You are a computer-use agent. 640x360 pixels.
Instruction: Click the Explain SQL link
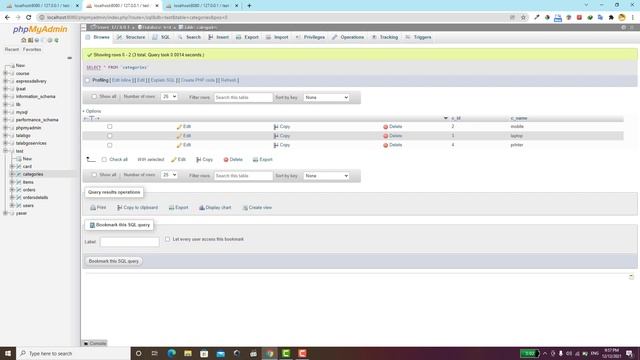point(162,80)
